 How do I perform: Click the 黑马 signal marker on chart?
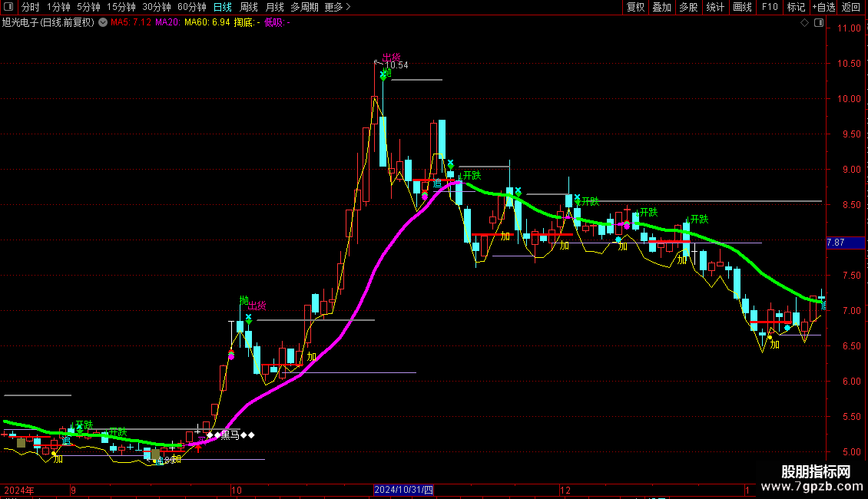click(x=230, y=435)
